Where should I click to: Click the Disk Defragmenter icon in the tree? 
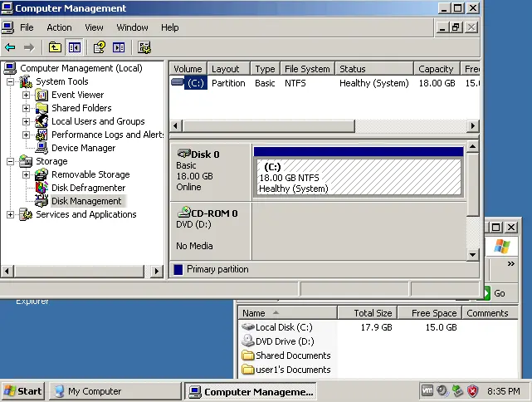41,188
